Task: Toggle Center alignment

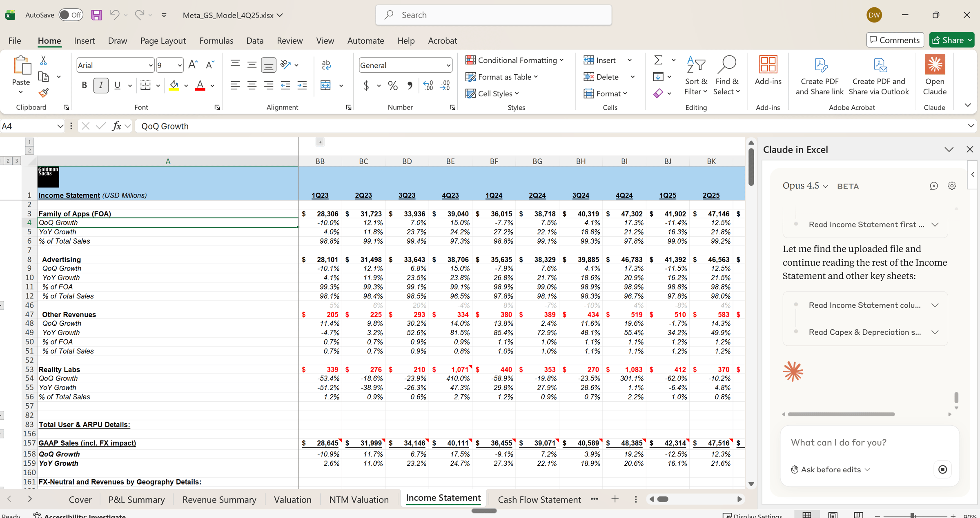Action: pos(252,85)
